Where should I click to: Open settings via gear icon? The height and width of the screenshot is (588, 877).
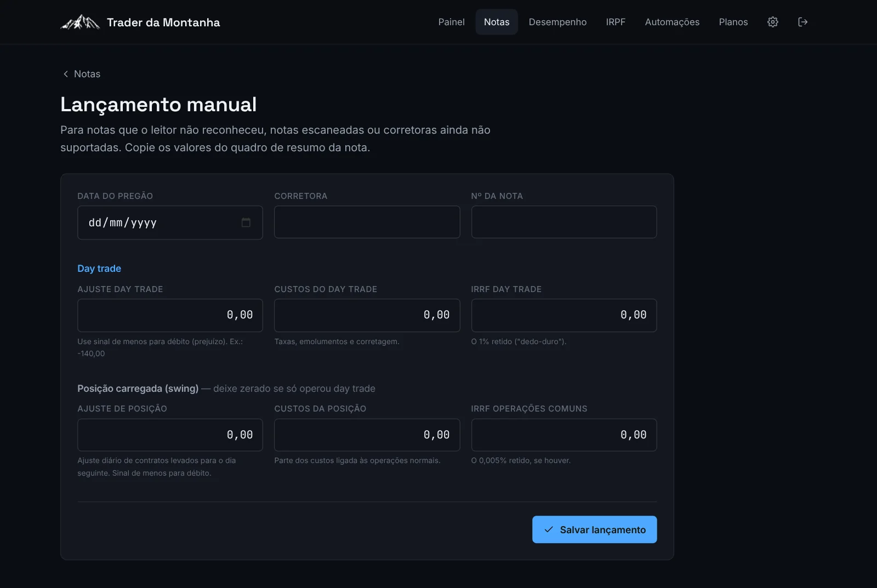click(773, 22)
